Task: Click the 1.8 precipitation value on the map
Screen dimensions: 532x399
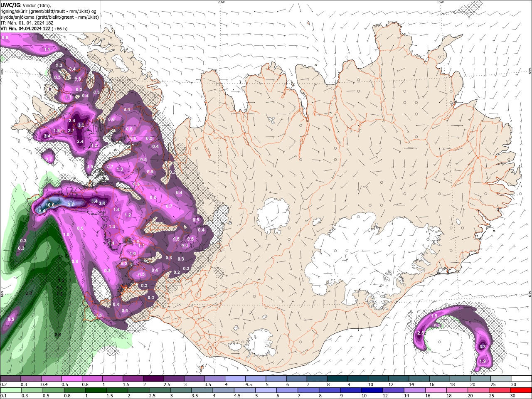Action: click(57, 131)
